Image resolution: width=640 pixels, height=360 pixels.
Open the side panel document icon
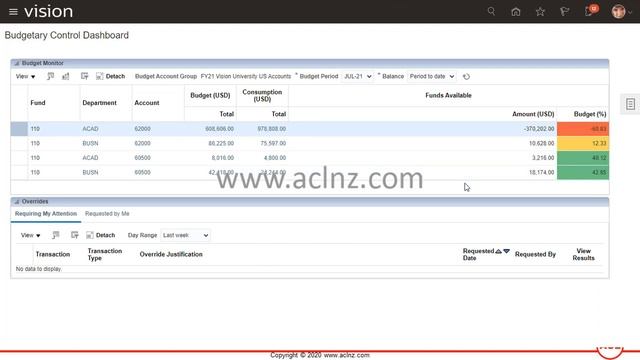tap(630, 104)
